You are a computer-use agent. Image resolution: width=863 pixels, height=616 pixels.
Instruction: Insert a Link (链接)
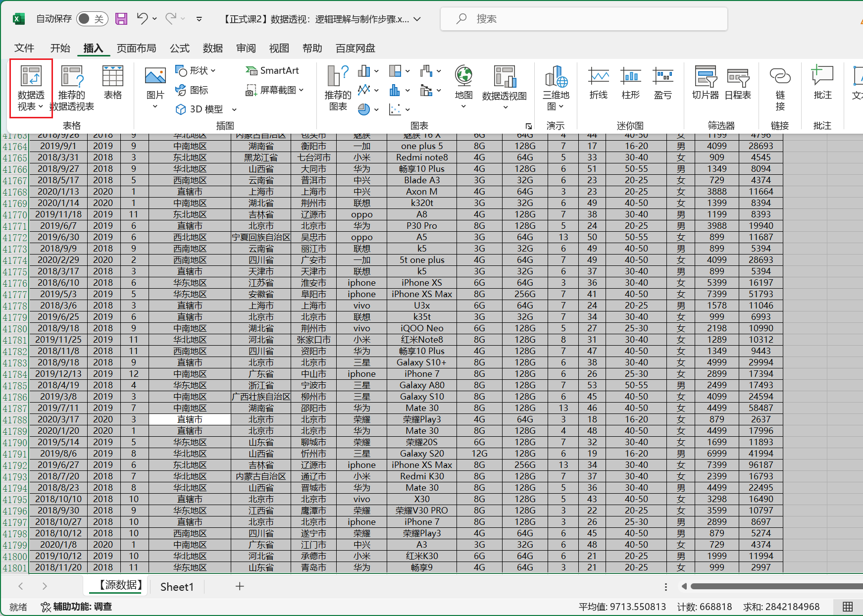(780, 89)
